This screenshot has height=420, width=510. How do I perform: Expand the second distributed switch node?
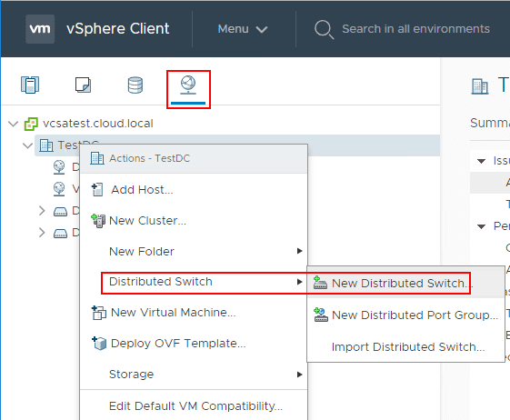(x=42, y=233)
